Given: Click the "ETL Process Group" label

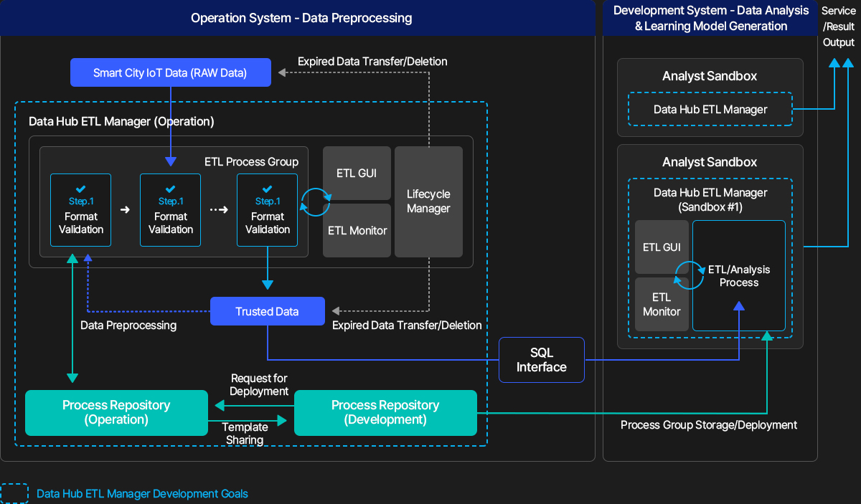Looking at the screenshot, I should click(251, 161).
